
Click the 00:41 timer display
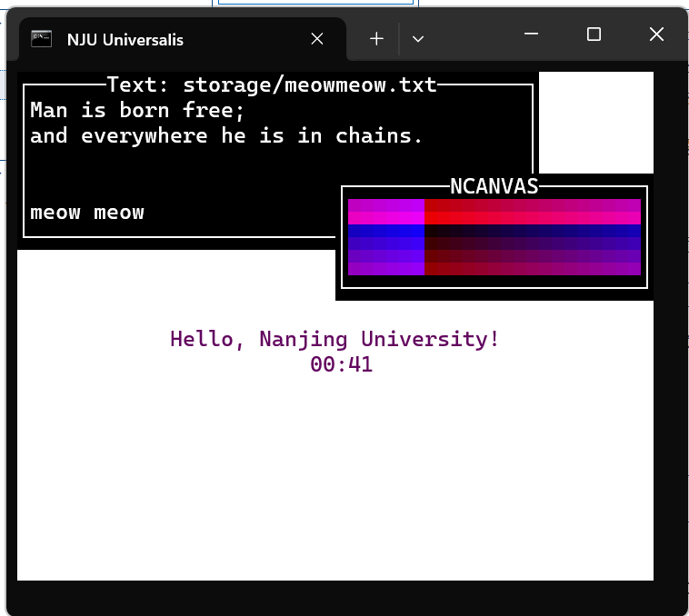point(341,364)
